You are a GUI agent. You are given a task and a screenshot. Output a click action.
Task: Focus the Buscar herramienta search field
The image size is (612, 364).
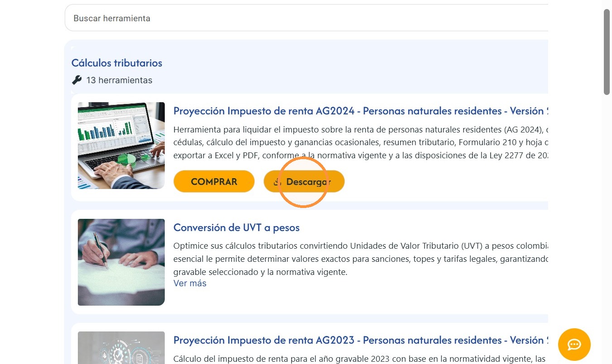point(306,18)
